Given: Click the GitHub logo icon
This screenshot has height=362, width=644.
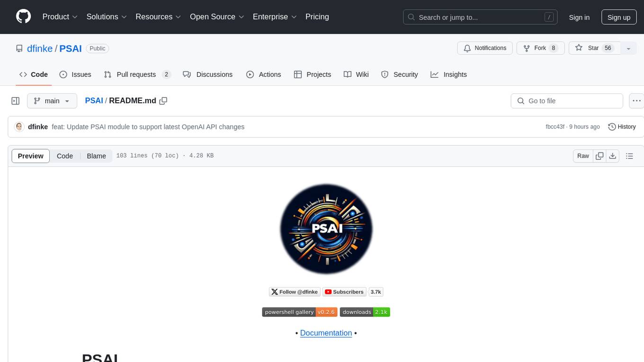Looking at the screenshot, I should click(23, 17).
